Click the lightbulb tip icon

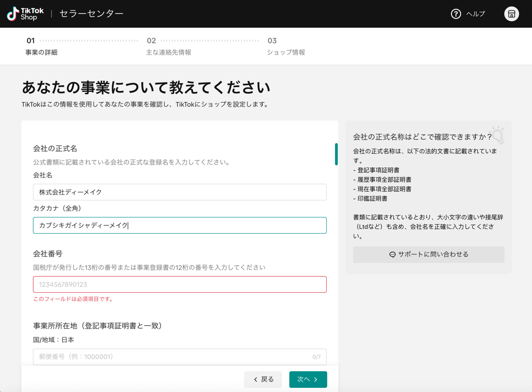tap(497, 134)
